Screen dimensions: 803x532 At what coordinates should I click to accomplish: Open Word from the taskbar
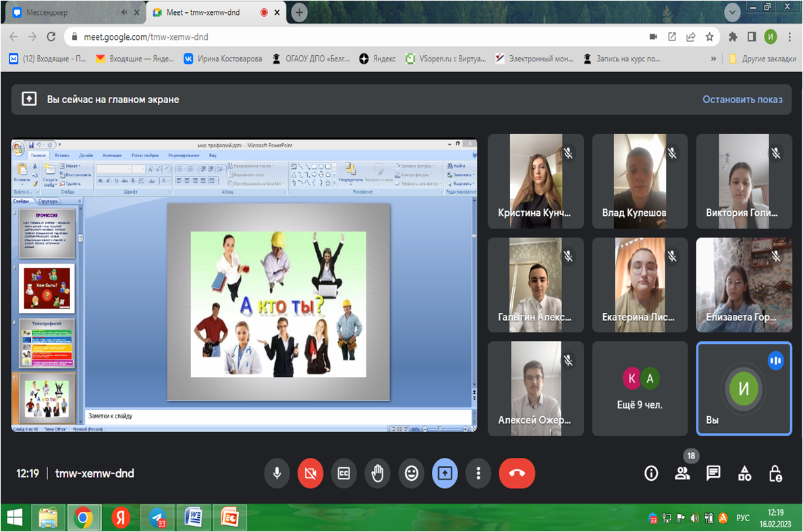click(194, 519)
